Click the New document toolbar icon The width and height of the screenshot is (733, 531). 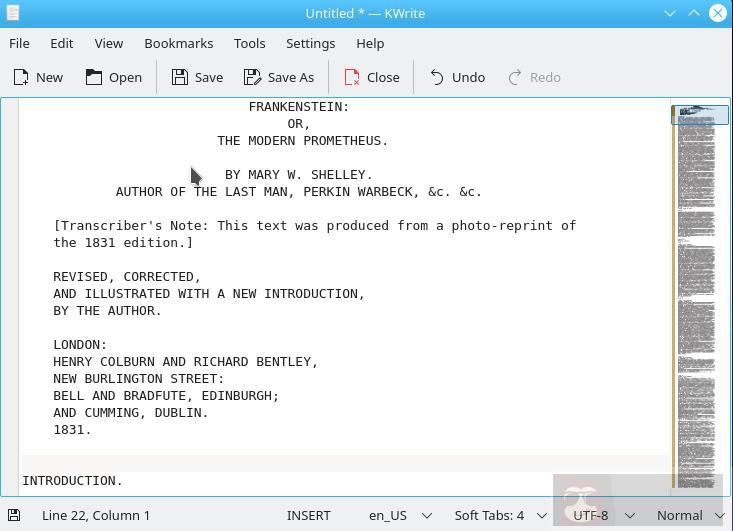pyautogui.click(x=21, y=77)
